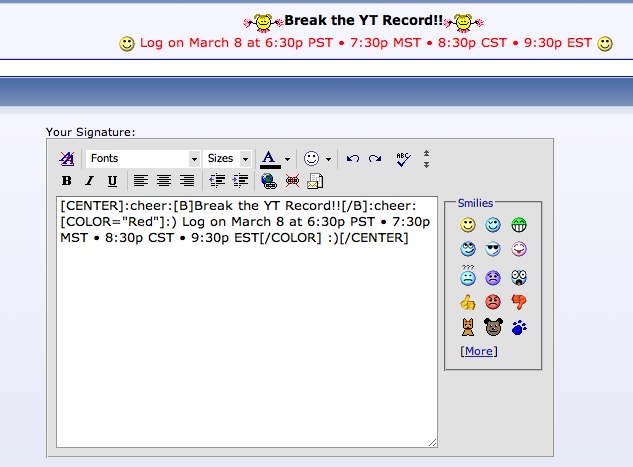Insert the thumbs up smilie

[x=468, y=301]
